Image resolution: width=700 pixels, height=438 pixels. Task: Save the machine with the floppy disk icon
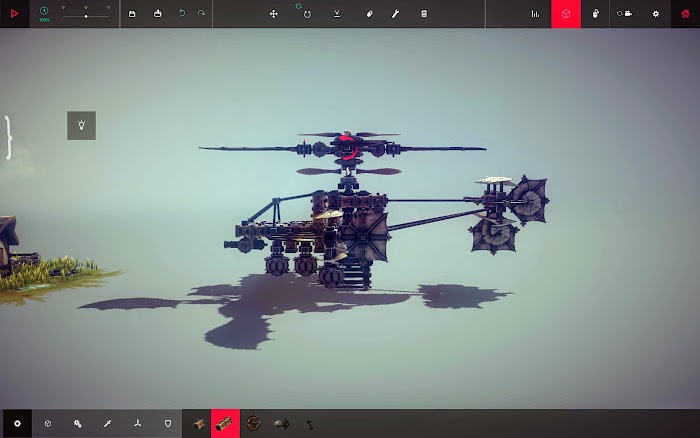click(x=132, y=14)
